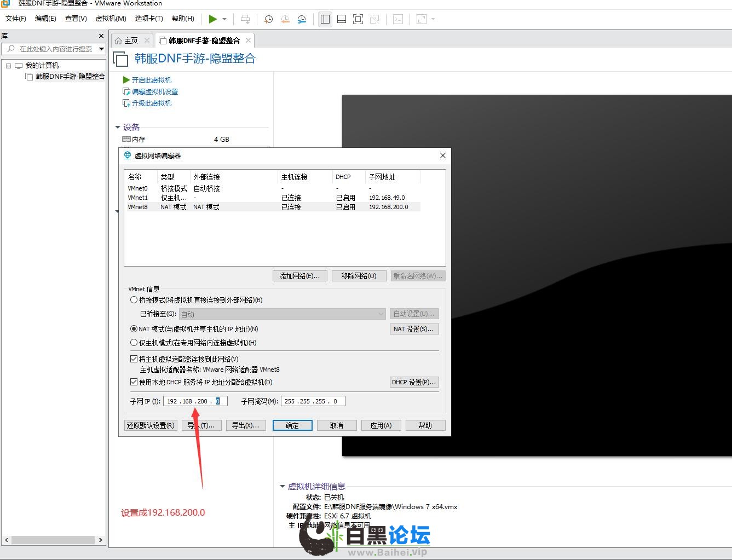Open the 已桥接至 dropdown
Viewport: 732px width, 560px height.
[283, 314]
